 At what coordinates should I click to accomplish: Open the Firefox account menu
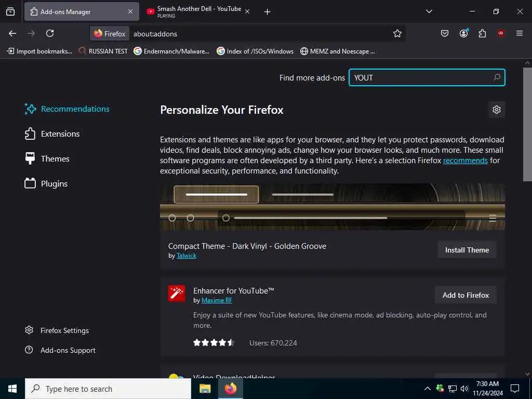(x=463, y=33)
